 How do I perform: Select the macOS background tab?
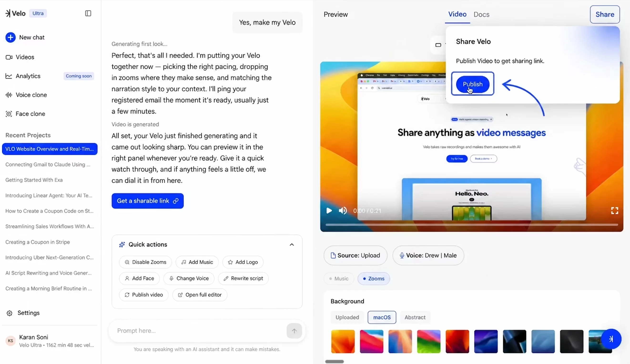[x=382, y=317]
